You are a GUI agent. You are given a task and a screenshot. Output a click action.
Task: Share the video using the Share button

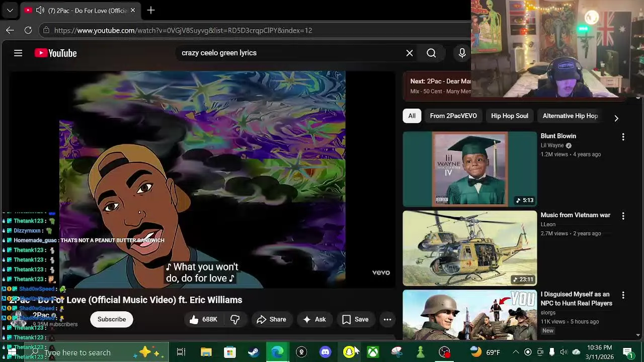pyautogui.click(x=271, y=319)
